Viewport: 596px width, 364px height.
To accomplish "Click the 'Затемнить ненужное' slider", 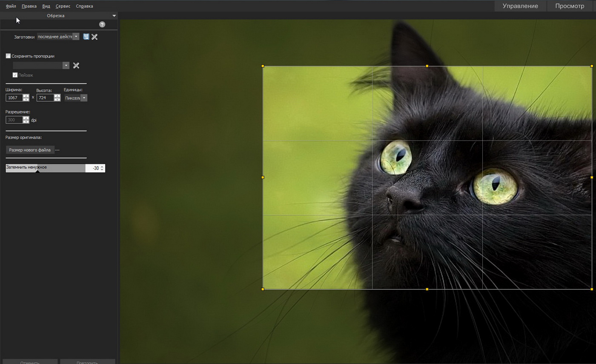I will point(46,168).
